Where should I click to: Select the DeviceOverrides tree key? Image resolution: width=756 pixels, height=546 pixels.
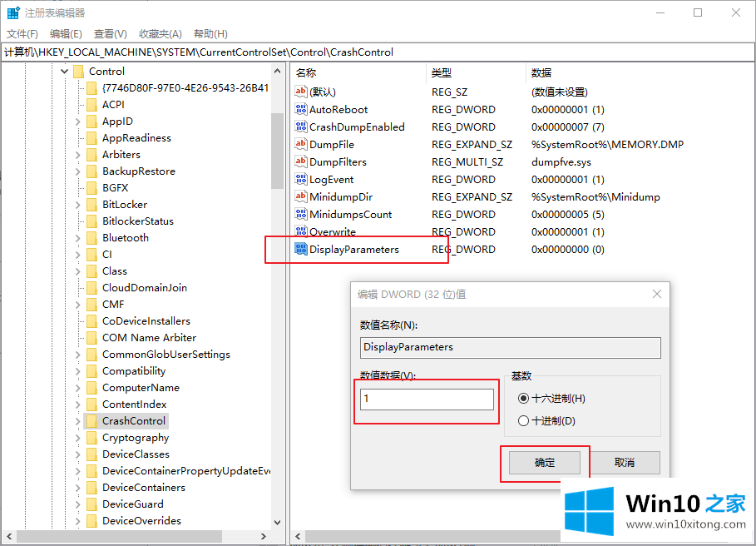click(141, 521)
